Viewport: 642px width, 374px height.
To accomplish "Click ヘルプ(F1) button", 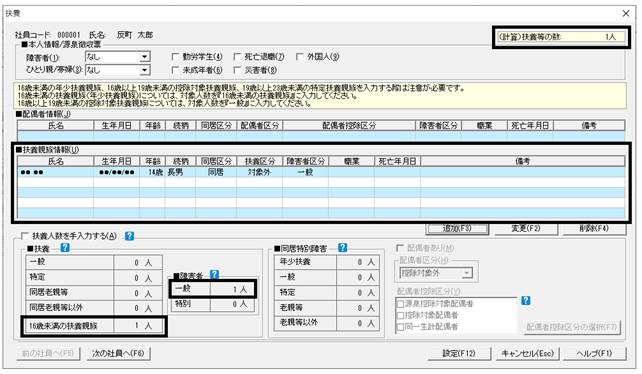I will pos(594,354).
